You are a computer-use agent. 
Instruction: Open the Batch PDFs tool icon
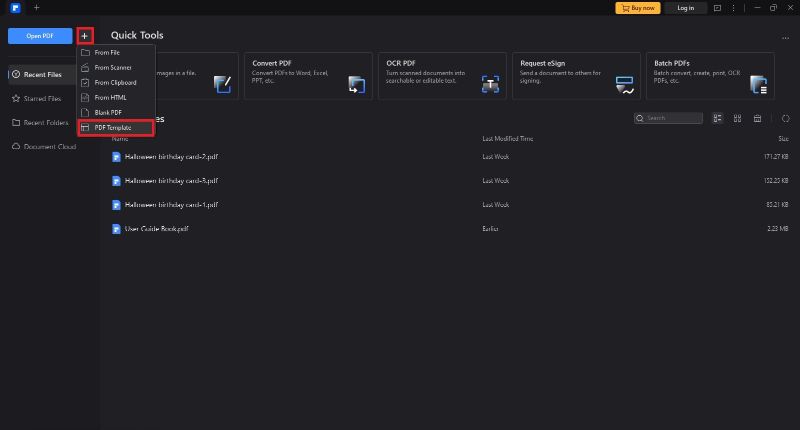758,85
